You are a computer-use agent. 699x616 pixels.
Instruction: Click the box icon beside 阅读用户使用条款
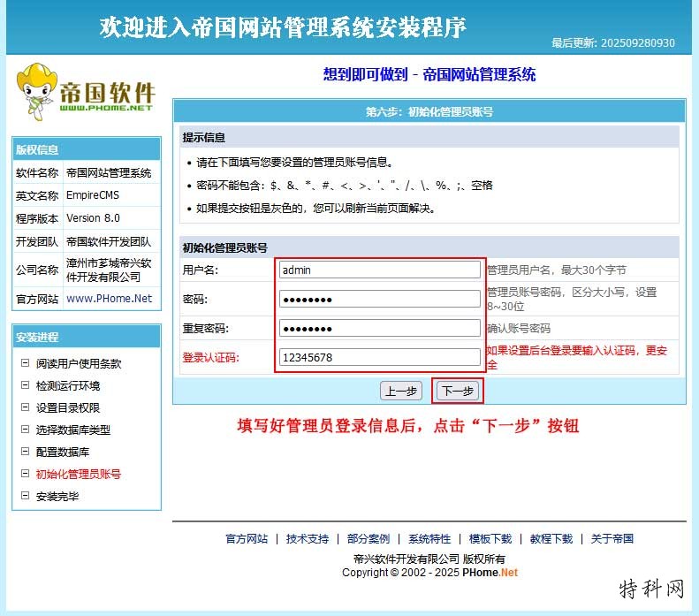26,363
